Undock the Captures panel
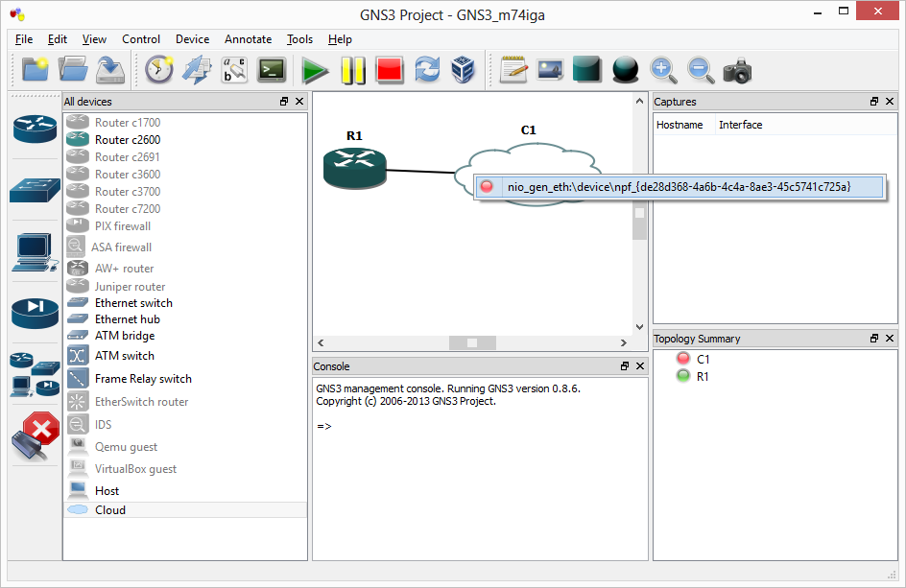906x588 pixels. tap(874, 101)
